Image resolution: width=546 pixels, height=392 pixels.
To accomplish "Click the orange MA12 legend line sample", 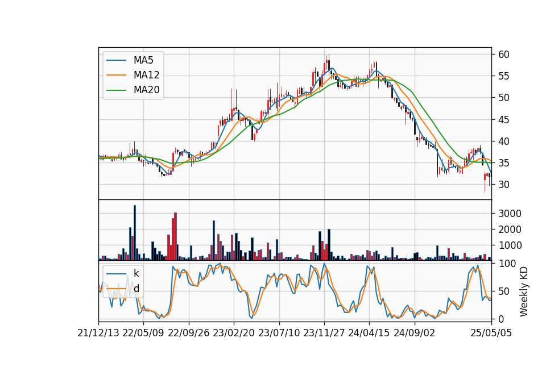I will pyautogui.click(x=116, y=75).
